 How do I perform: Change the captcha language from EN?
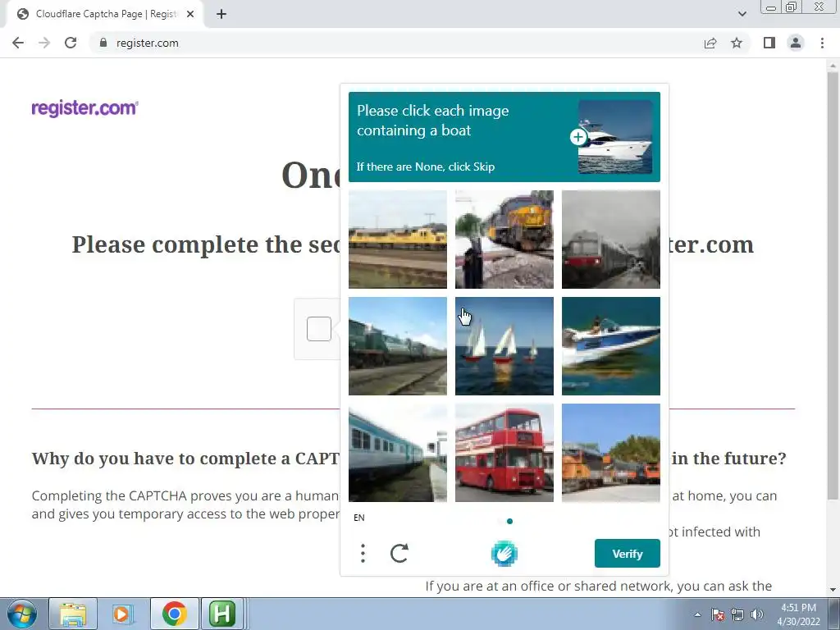359,518
